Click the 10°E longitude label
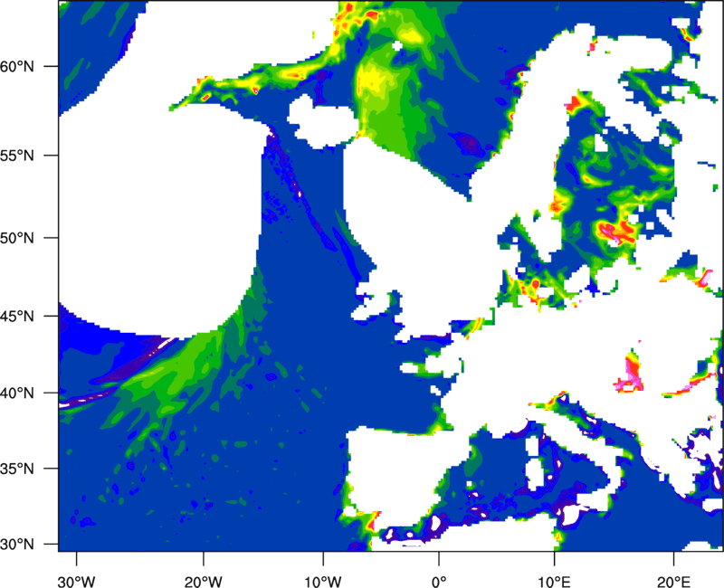The height and width of the screenshot is (588, 724). click(x=554, y=582)
